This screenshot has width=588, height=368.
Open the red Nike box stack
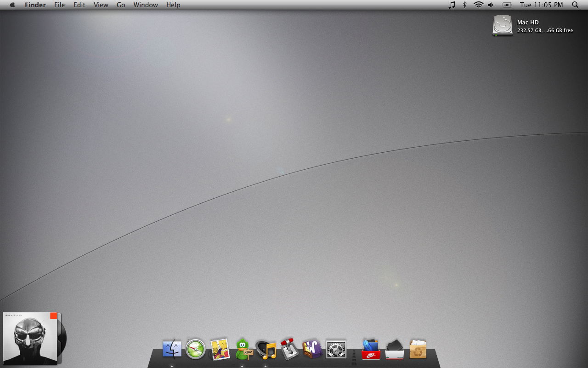[371, 349]
